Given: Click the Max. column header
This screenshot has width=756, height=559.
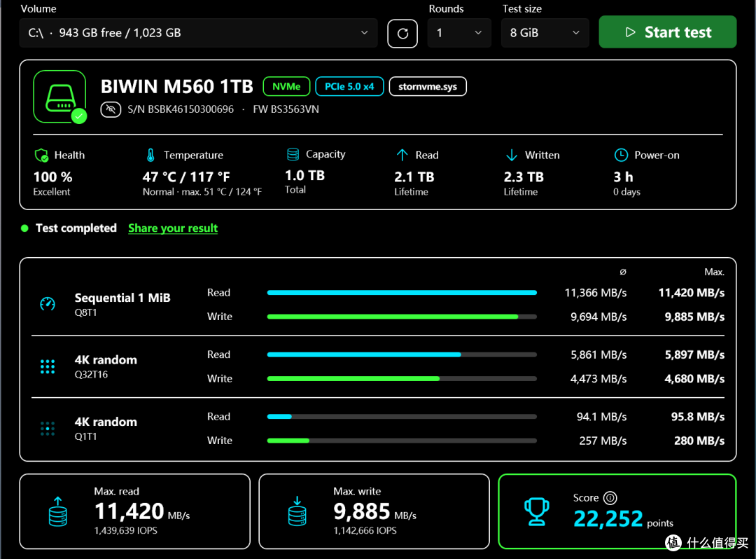Looking at the screenshot, I should (x=714, y=272).
